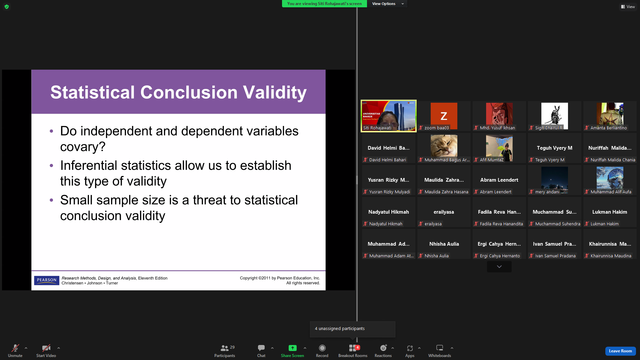This screenshot has width=640, height=360.
Task: Select Nuriffah Malida Chania's tile
Action: coord(610,148)
